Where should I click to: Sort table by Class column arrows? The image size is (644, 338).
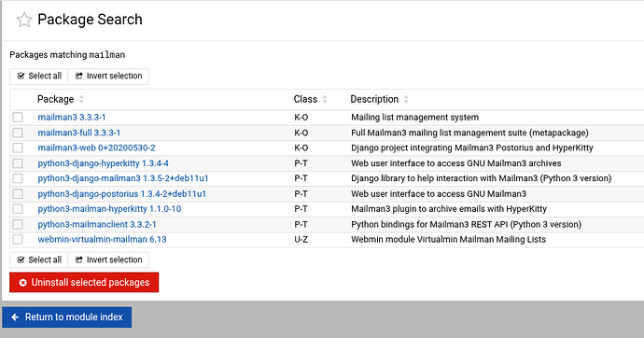(325, 99)
